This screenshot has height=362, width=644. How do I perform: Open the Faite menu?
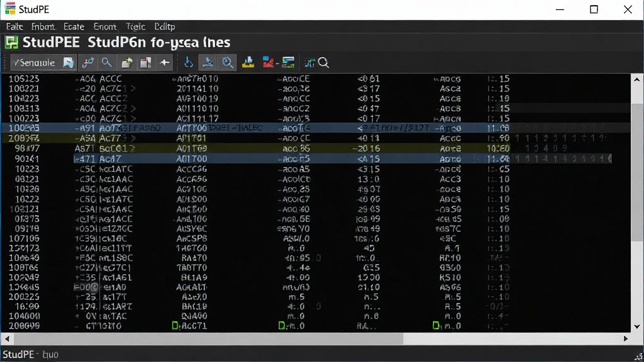coord(14,26)
